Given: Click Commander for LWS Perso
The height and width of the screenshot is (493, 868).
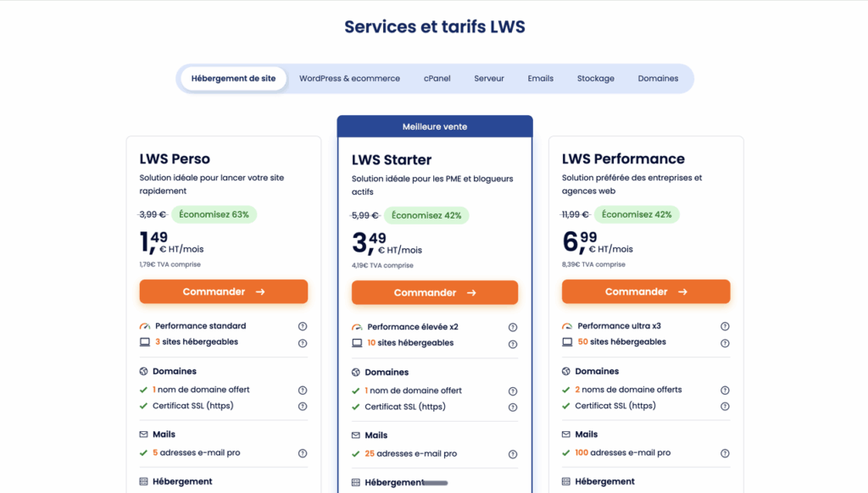Looking at the screenshot, I should tap(224, 291).
